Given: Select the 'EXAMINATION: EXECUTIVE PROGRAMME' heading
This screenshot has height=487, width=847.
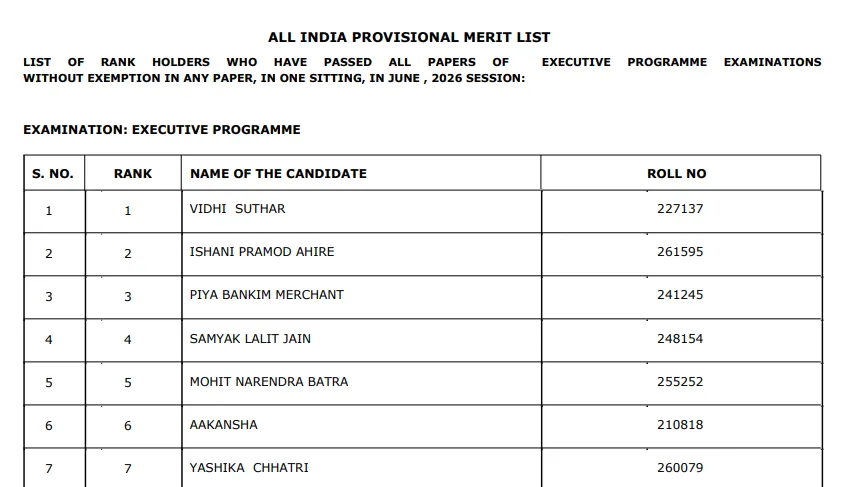Looking at the screenshot, I should 162,130.
